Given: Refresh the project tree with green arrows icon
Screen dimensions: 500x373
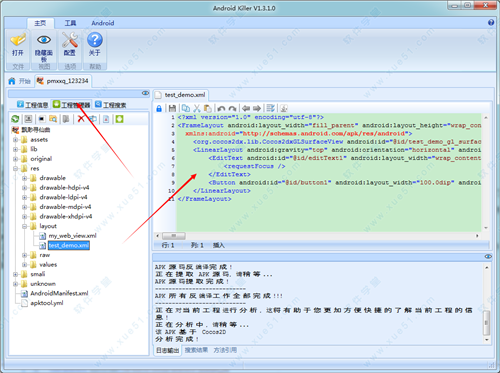Looking at the screenshot, I should (15, 119).
